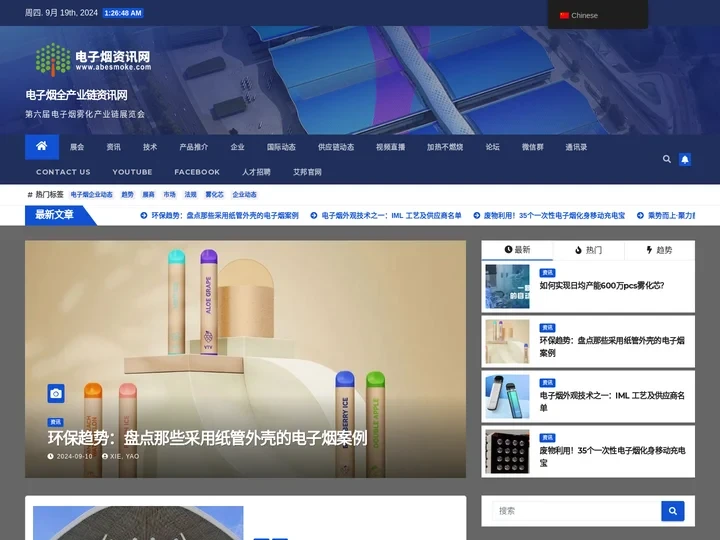Click the 资讯 badge on featured article
The image size is (720, 540).
[x=56, y=422]
